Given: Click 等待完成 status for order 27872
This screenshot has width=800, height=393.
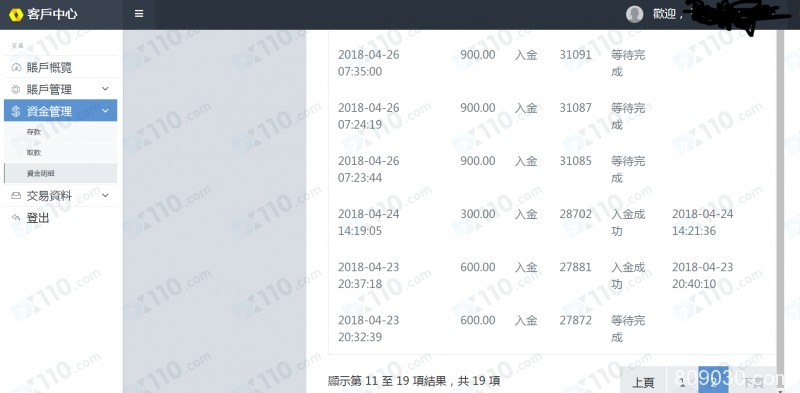Looking at the screenshot, I should tap(628, 329).
